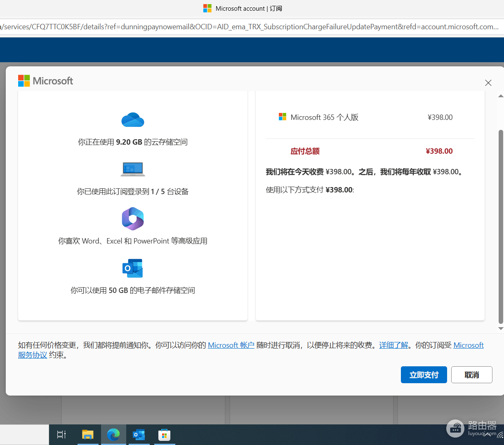
Task: Click the 取消 cancel button
Action: [472, 375]
